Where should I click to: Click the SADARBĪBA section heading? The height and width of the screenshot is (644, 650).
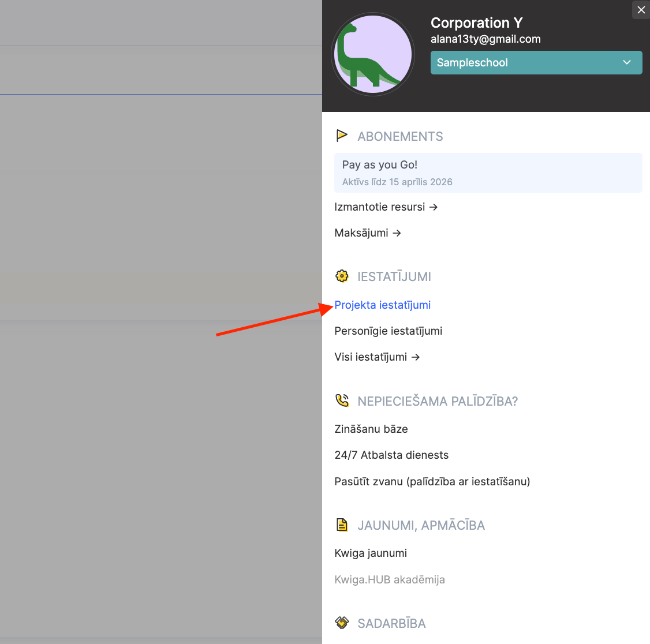coord(391,623)
